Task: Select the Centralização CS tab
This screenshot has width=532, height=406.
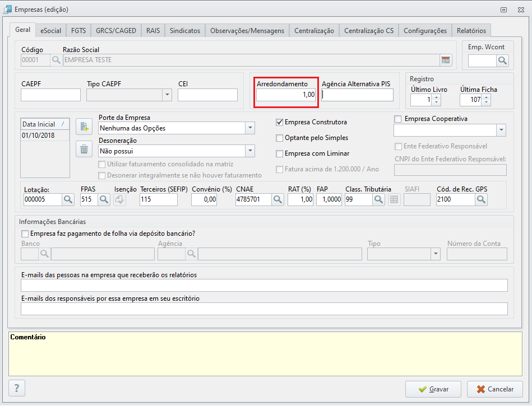Action: pyautogui.click(x=369, y=30)
